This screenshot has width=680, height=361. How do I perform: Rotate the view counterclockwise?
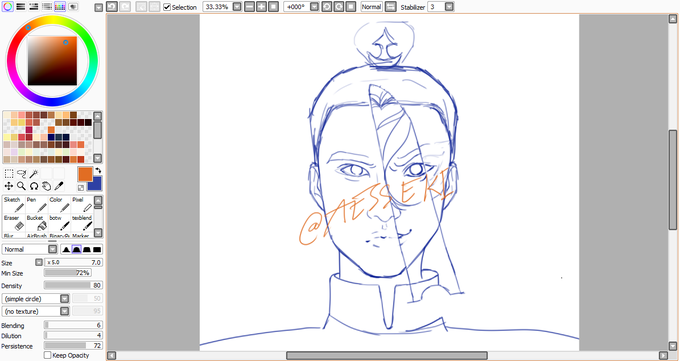327,7
